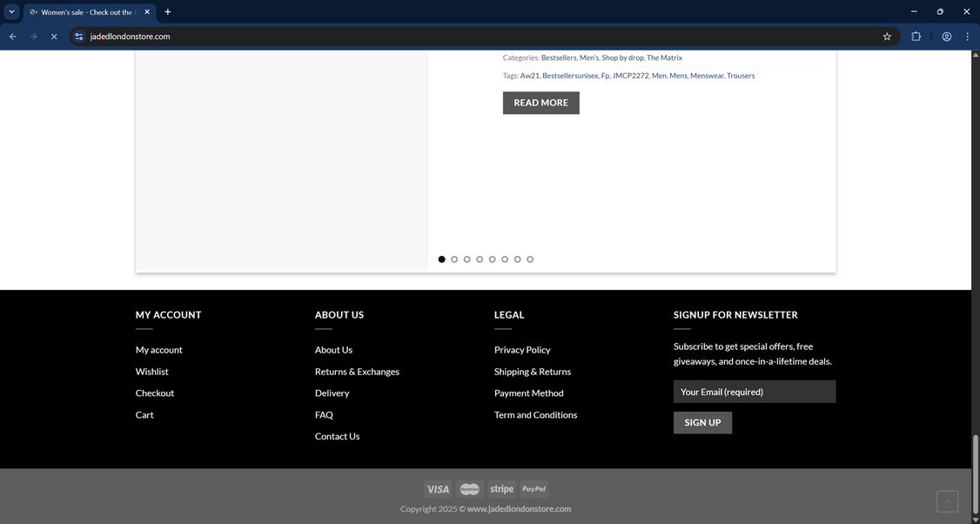The height and width of the screenshot is (524, 980).
Task: Open the Shop by drop category link
Action: [x=622, y=57]
